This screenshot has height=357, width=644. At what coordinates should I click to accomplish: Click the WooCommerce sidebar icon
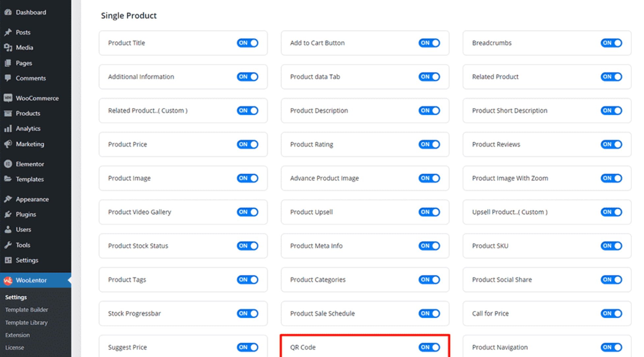tap(8, 98)
